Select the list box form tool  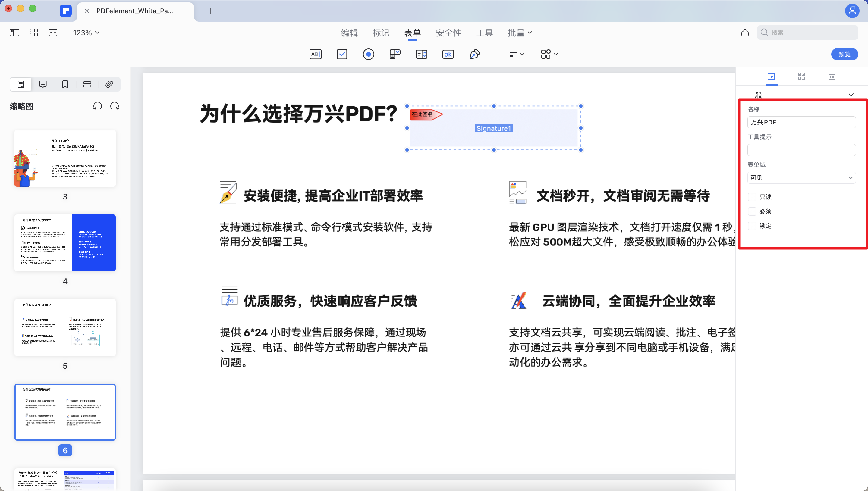point(421,54)
